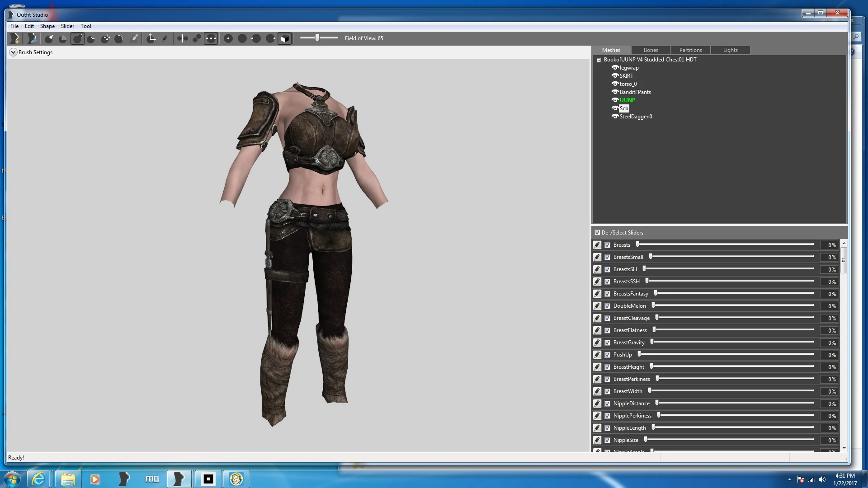
Task: Click the pencil vertex edit tool
Action: [x=165, y=38]
